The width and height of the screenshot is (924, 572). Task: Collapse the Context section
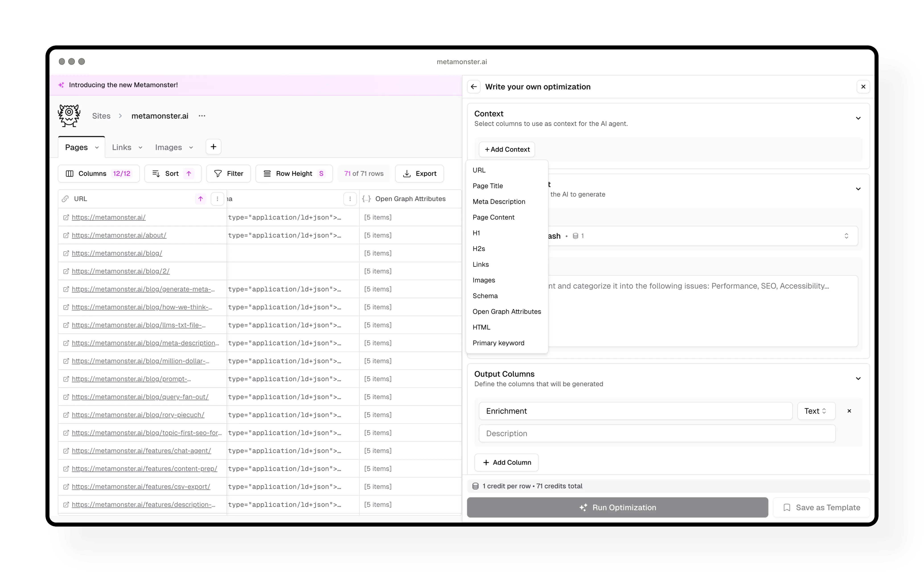[858, 118]
